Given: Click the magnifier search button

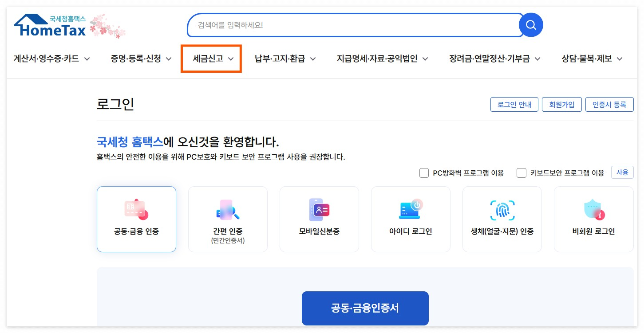Looking at the screenshot, I should point(531,25).
